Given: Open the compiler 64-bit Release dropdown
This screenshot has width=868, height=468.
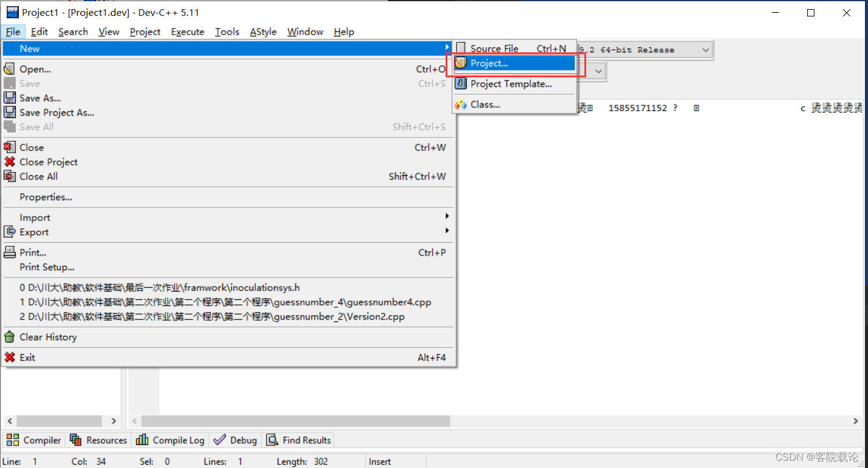Looking at the screenshot, I should [705, 50].
